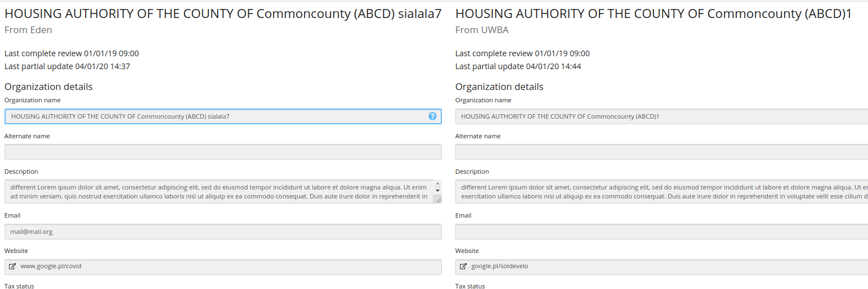This screenshot has height=289, width=868.
Task: Open external link icon beside www.google.pl/covid
Action: coord(13,267)
